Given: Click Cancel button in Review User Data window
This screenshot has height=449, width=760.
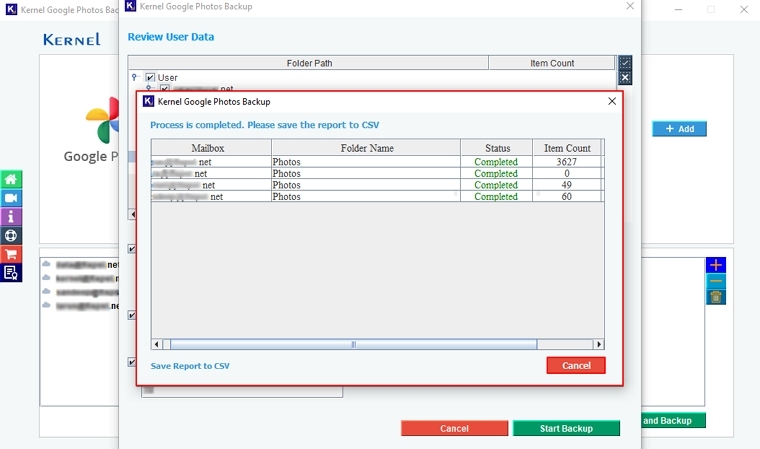Looking at the screenshot, I should [454, 428].
